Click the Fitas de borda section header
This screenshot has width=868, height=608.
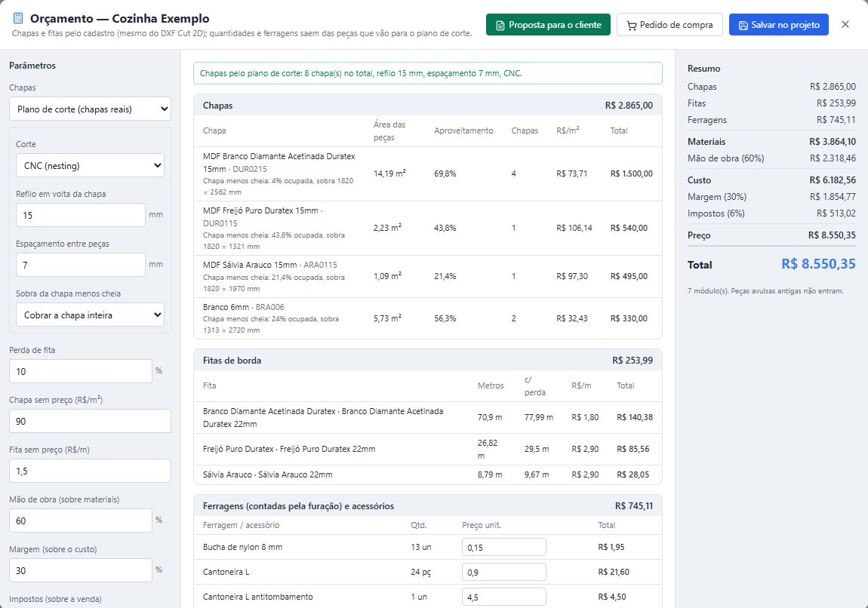point(428,360)
